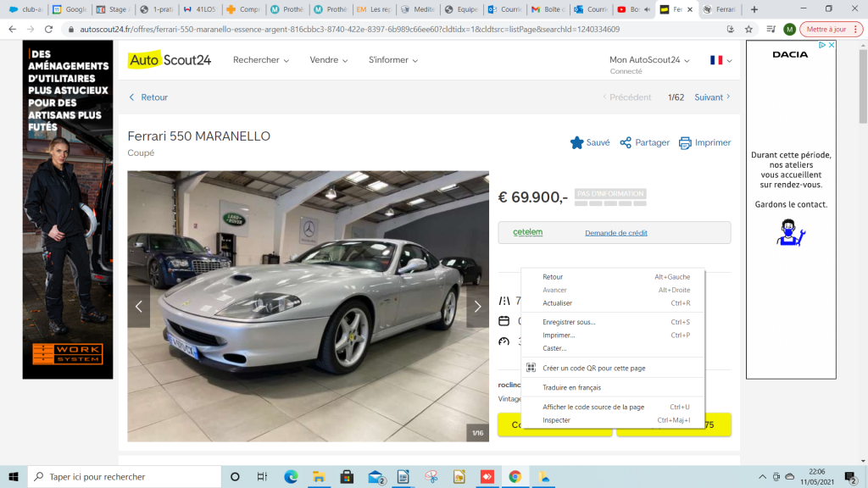
Task: Expand the Vendre menu
Action: (x=328, y=60)
